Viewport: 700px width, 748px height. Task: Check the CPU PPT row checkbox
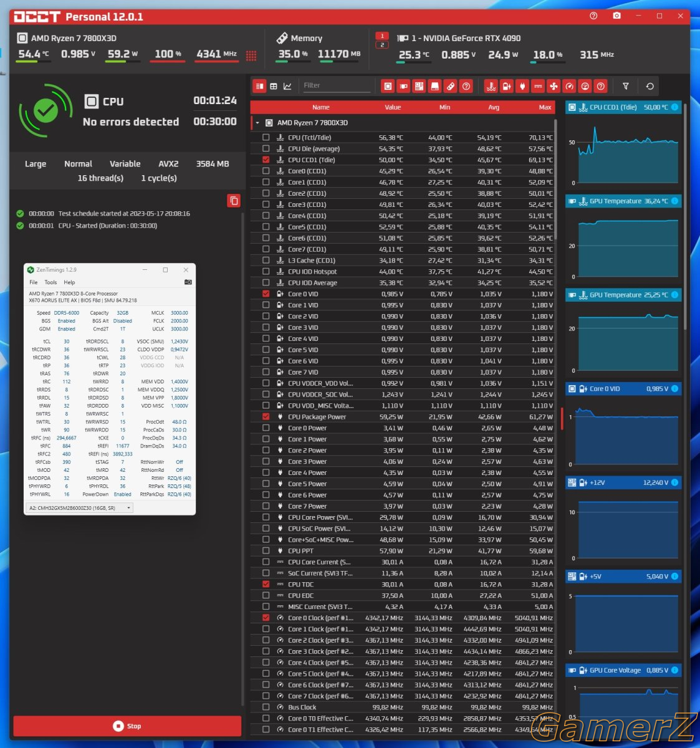pos(266,550)
